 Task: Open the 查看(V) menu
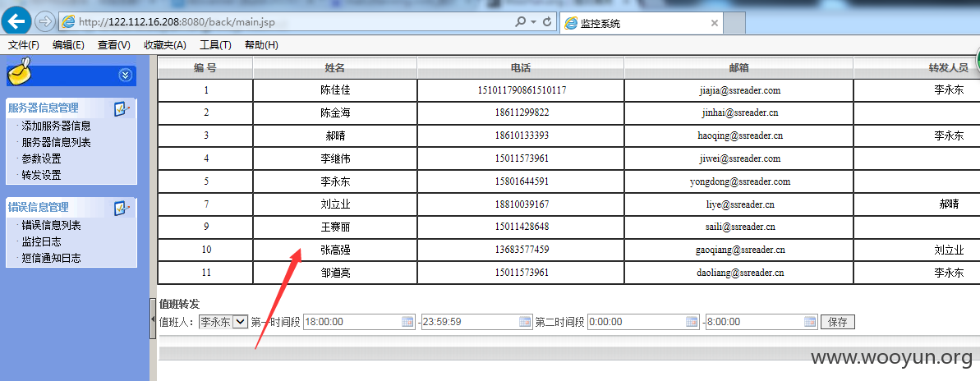(x=113, y=45)
